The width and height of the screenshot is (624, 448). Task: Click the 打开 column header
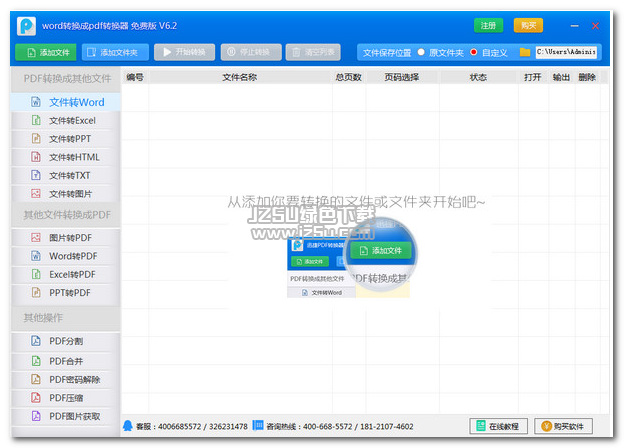pos(533,77)
